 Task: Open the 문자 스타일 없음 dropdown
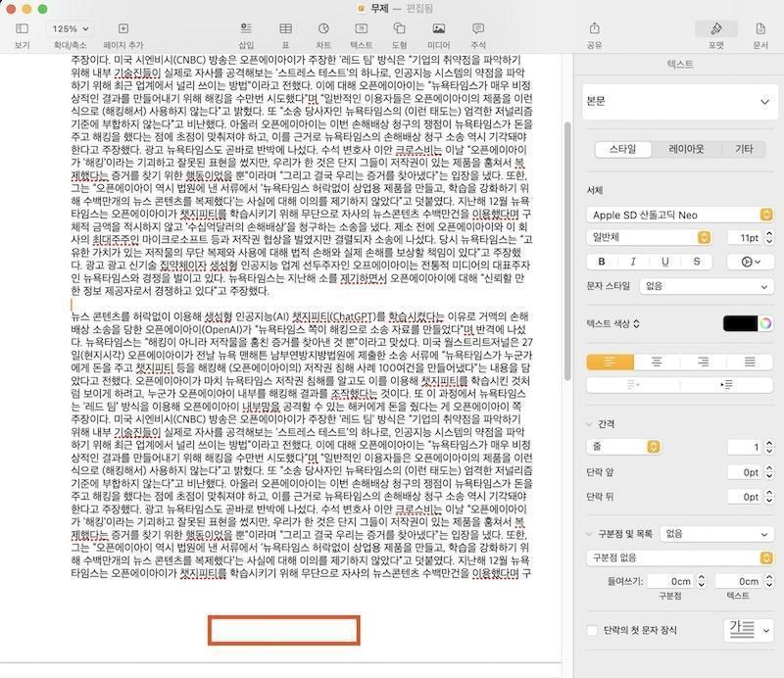tap(706, 286)
